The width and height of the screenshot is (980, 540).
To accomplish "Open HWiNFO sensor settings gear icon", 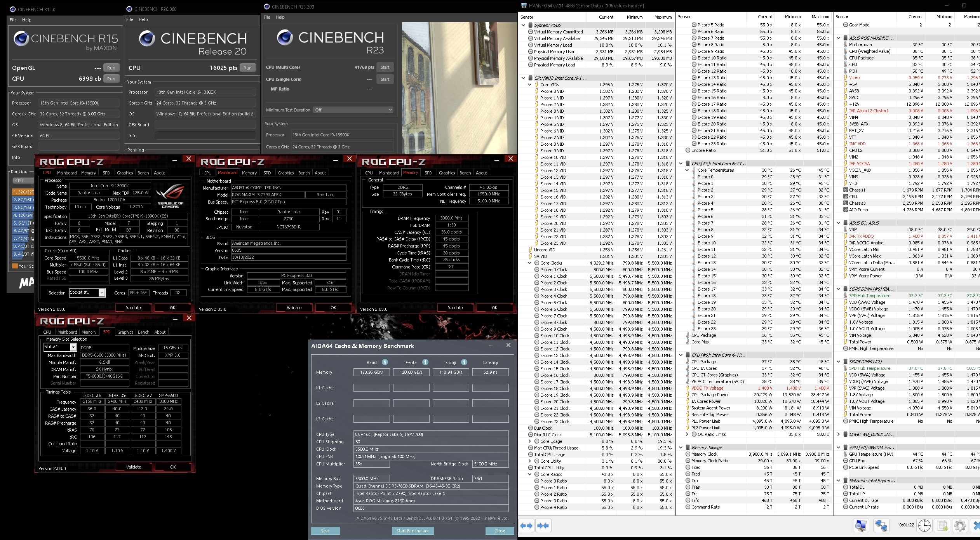I will pyautogui.click(x=960, y=526).
